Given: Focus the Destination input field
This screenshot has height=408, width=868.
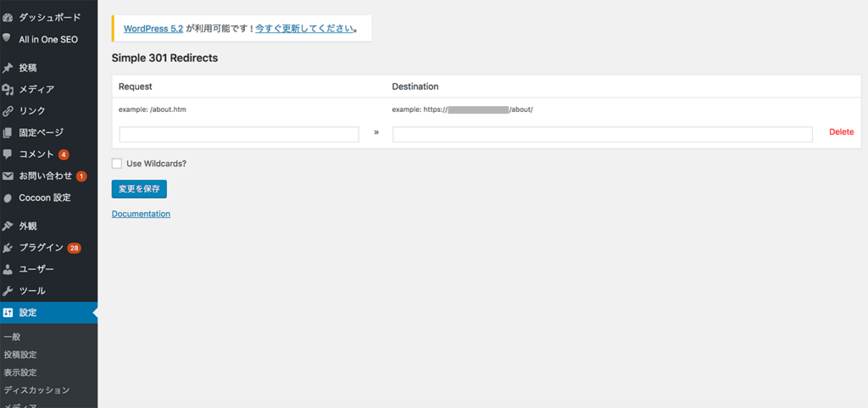Looking at the screenshot, I should 603,135.
